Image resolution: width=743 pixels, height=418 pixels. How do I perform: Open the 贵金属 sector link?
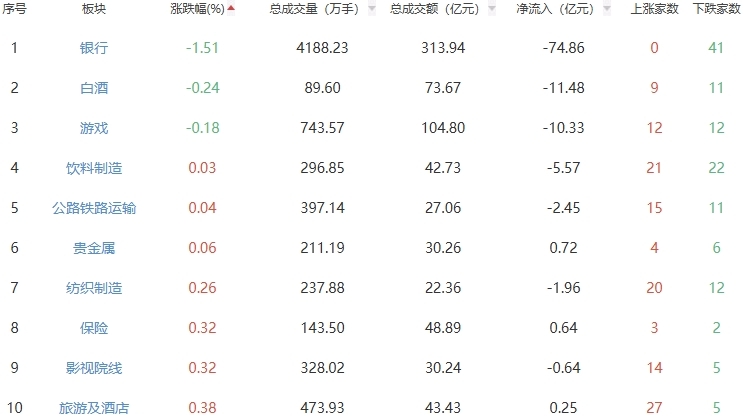click(x=94, y=248)
